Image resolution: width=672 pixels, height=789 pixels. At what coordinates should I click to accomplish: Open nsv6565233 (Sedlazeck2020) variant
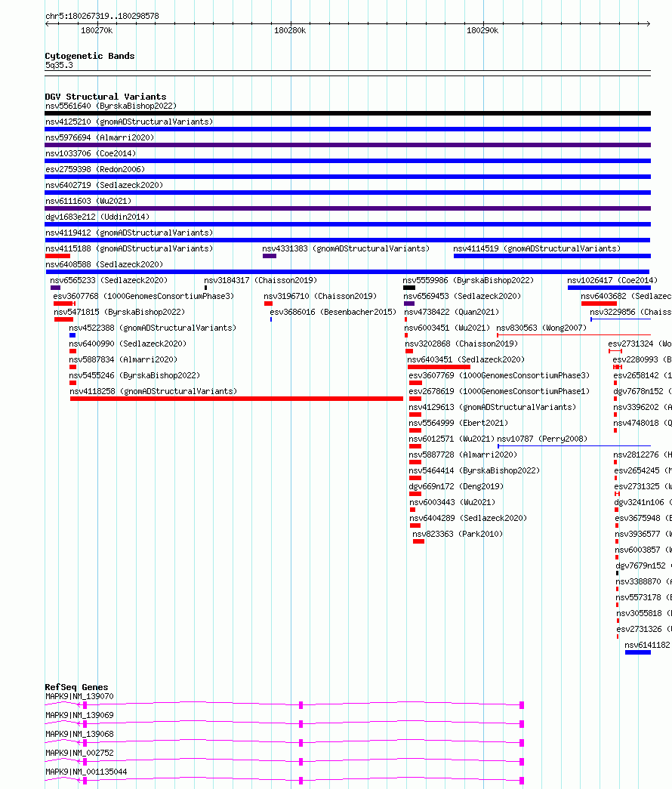pyautogui.click(x=109, y=280)
